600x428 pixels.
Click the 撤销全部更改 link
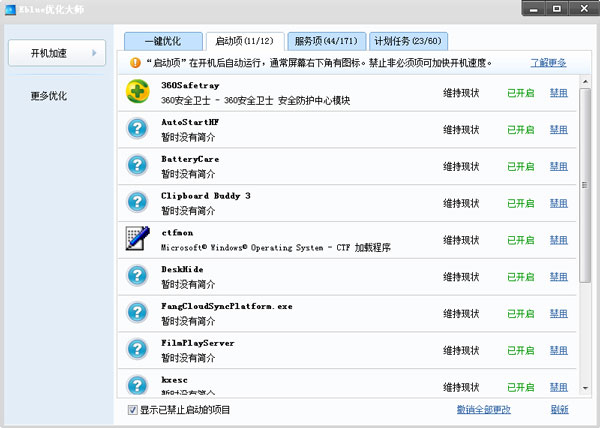[484, 410]
